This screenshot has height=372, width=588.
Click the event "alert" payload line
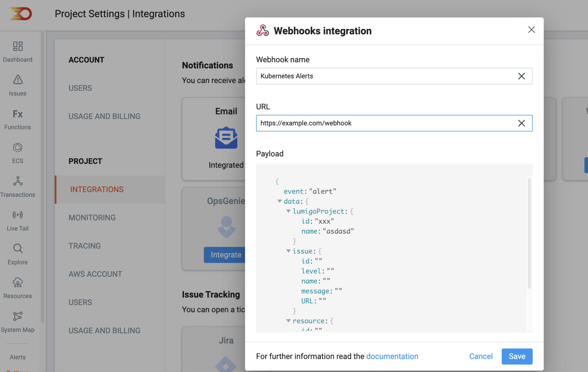tap(310, 191)
